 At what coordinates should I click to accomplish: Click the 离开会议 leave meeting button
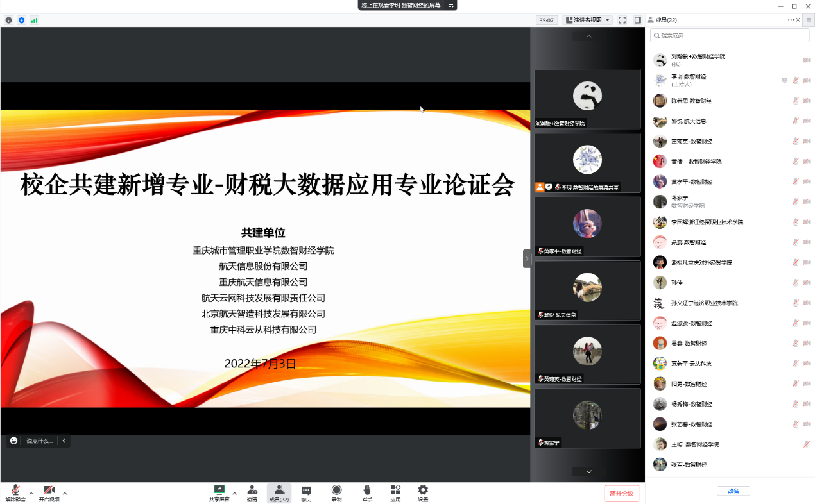(x=621, y=493)
